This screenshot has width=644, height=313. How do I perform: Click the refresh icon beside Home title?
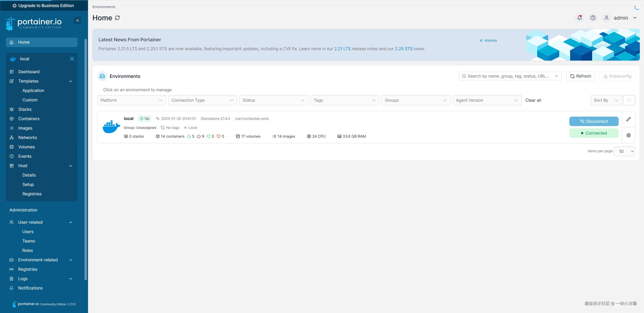[x=117, y=18]
